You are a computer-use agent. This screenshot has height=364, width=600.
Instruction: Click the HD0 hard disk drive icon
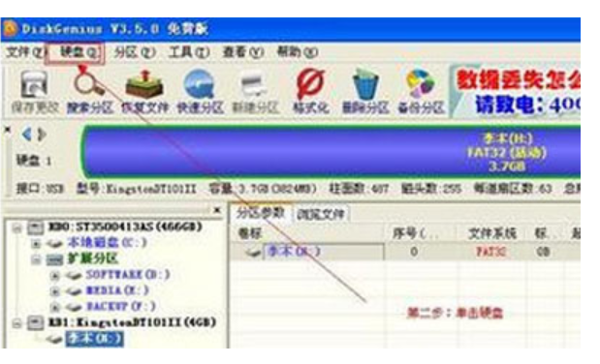35,227
